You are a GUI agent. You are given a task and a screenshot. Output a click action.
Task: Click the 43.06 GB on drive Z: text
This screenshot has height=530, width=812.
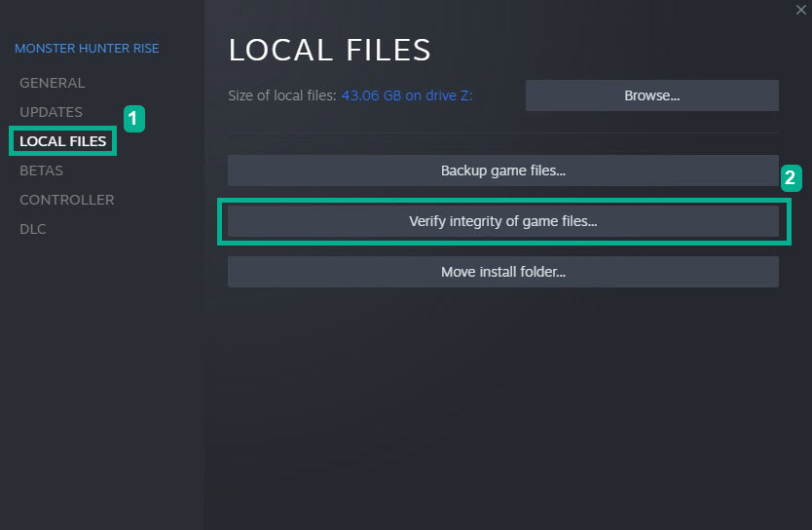(407, 95)
